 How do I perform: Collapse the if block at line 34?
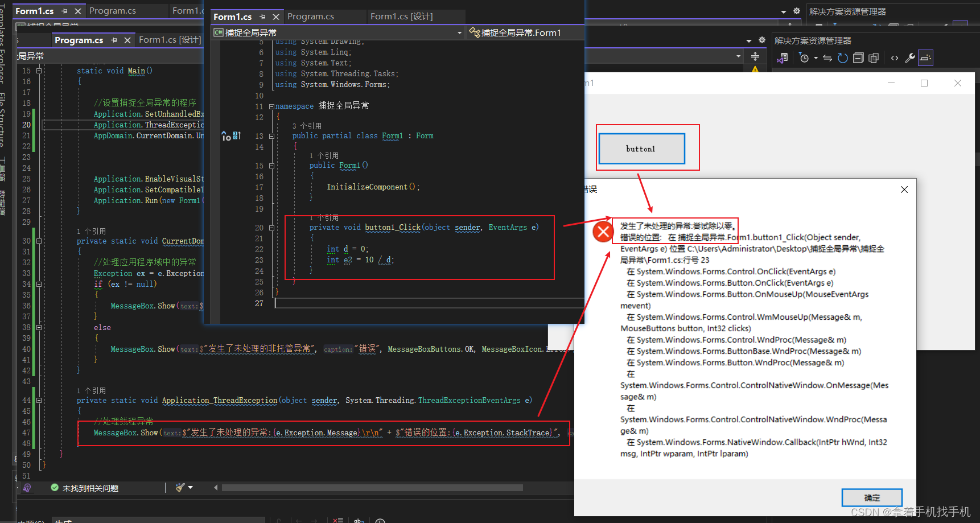click(x=39, y=284)
